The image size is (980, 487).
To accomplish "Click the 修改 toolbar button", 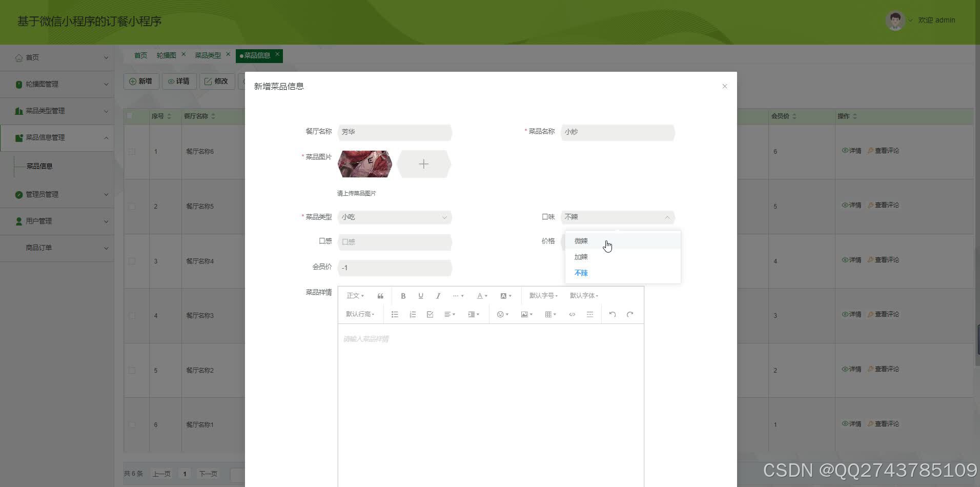I will pyautogui.click(x=217, y=82).
